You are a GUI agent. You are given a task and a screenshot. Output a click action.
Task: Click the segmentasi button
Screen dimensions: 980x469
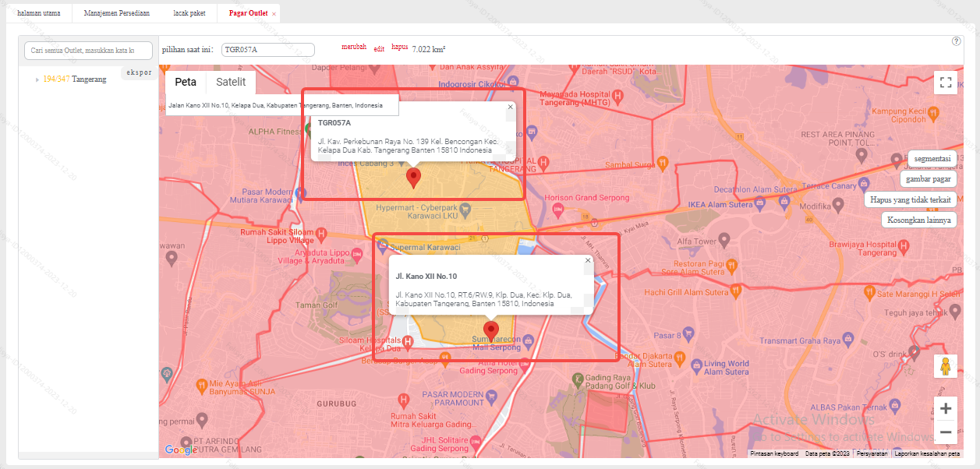pos(932,158)
